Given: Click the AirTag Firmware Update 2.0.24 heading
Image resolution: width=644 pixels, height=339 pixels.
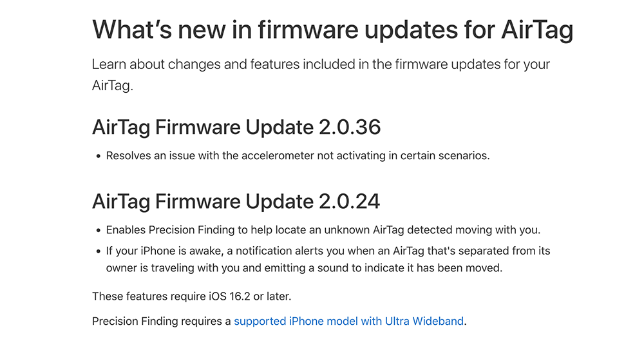Looking at the screenshot, I should [x=236, y=201].
